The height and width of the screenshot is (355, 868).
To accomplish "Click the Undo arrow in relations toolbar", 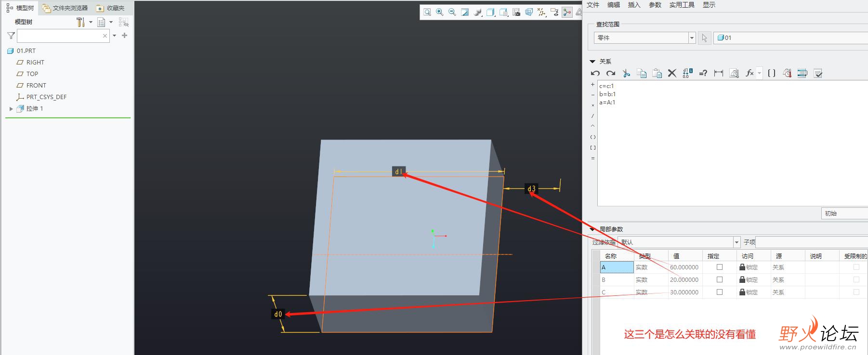I will pyautogui.click(x=595, y=73).
